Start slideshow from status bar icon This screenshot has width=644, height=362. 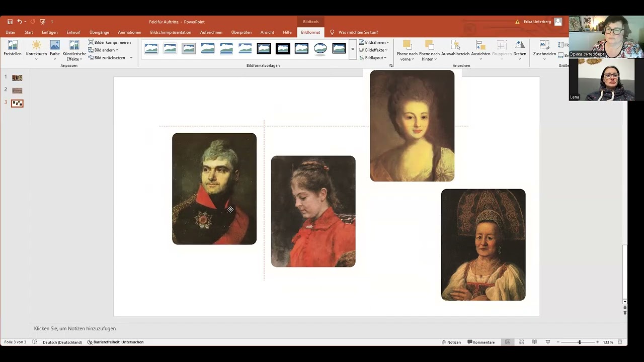coord(548,342)
